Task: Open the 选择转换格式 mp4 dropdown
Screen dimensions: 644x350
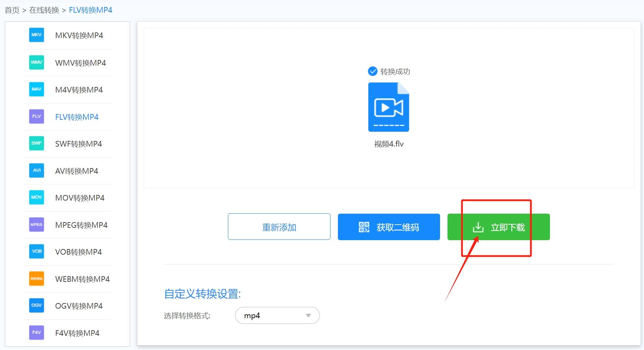Action: [x=277, y=315]
